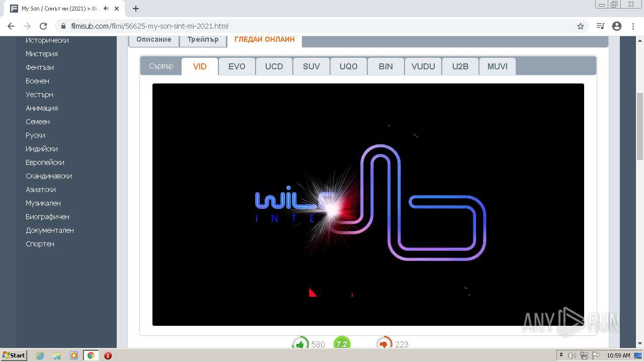Click the green thumbs-up like icon
644x362 pixels.
point(300,344)
